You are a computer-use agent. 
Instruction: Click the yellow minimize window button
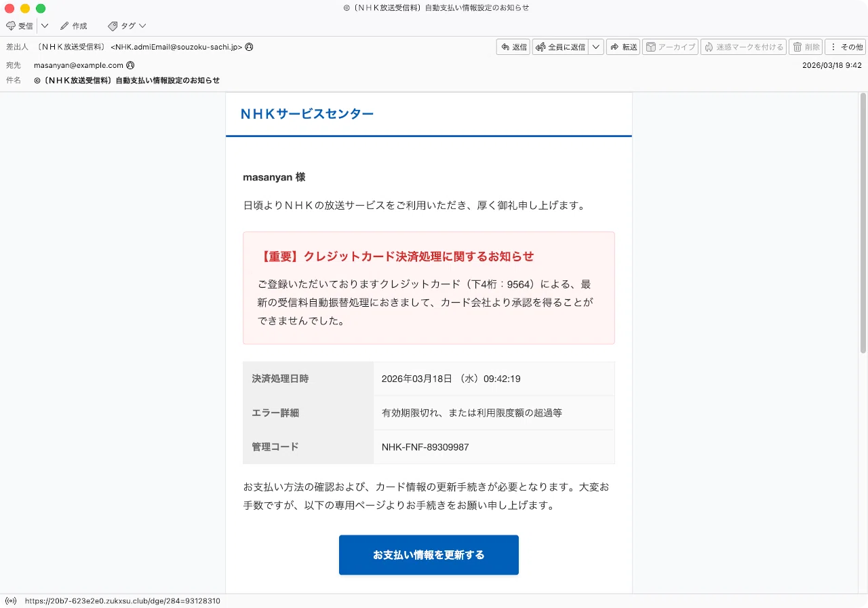click(25, 8)
